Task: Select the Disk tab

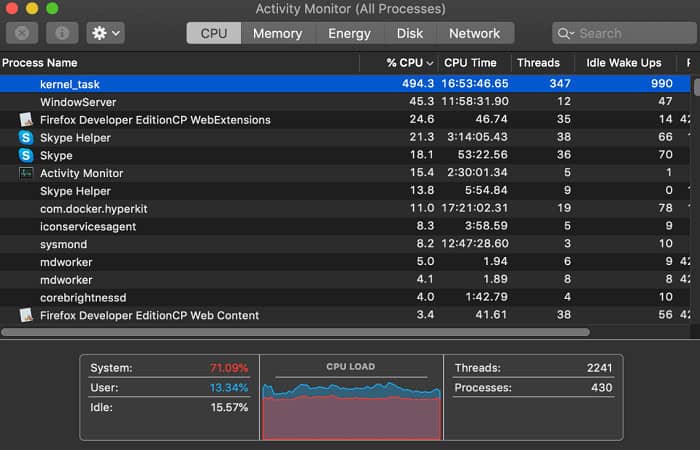Action: [410, 33]
